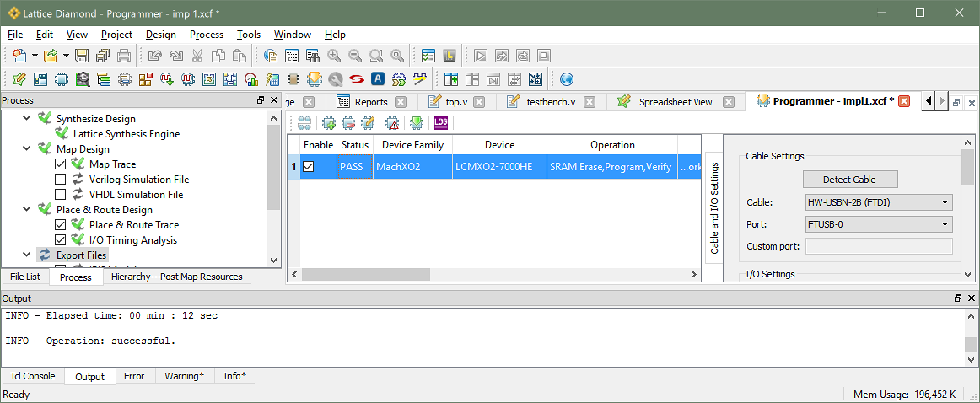Open Device View chip icon
This screenshot has height=403, width=980.
(62, 79)
